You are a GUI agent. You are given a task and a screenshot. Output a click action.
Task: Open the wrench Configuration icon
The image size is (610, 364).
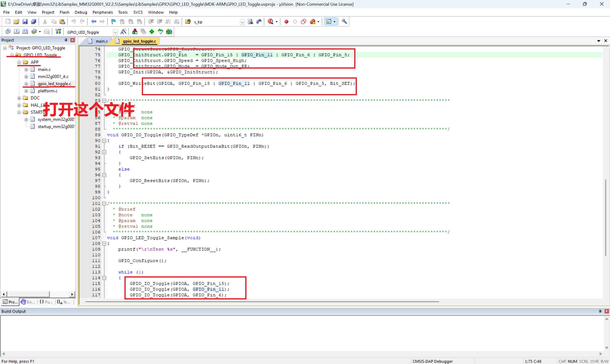344,22
